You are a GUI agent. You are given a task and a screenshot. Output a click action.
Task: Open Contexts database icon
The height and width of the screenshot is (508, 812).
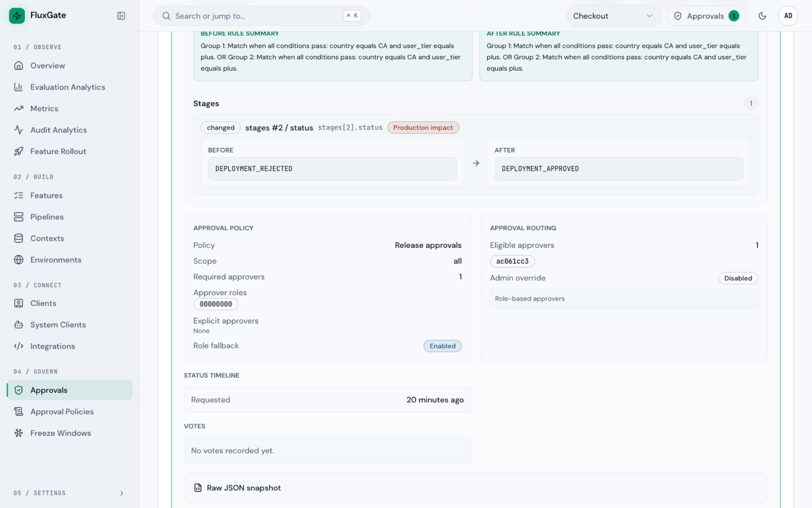coord(19,238)
